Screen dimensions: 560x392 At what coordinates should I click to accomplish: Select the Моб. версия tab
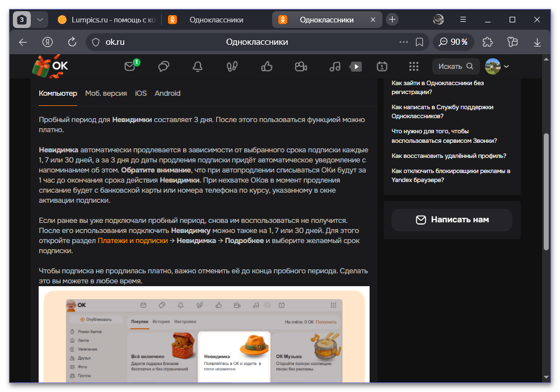click(x=106, y=94)
